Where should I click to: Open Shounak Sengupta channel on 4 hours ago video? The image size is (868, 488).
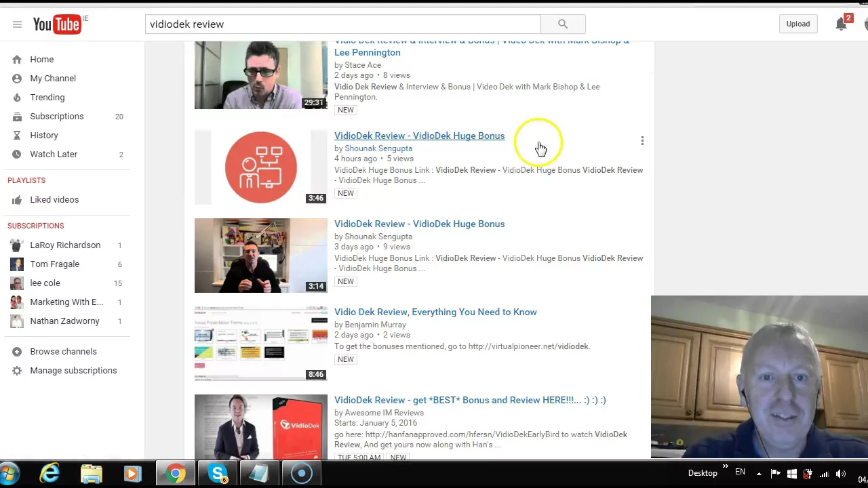click(x=378, y=148)
